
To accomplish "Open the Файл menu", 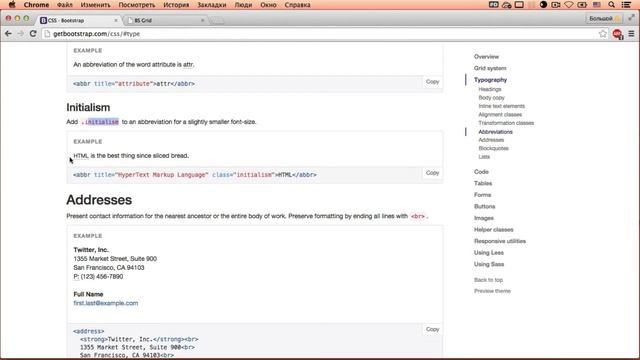I will click(64, 5).
